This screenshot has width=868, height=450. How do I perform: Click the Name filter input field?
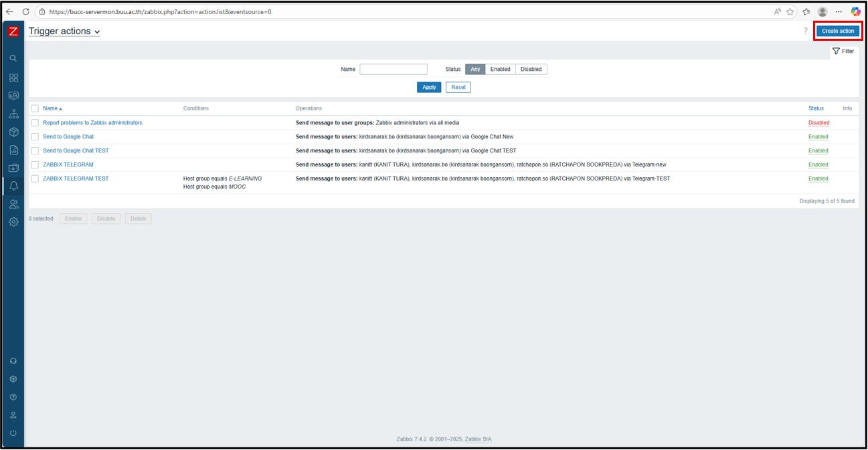[393, 70]
